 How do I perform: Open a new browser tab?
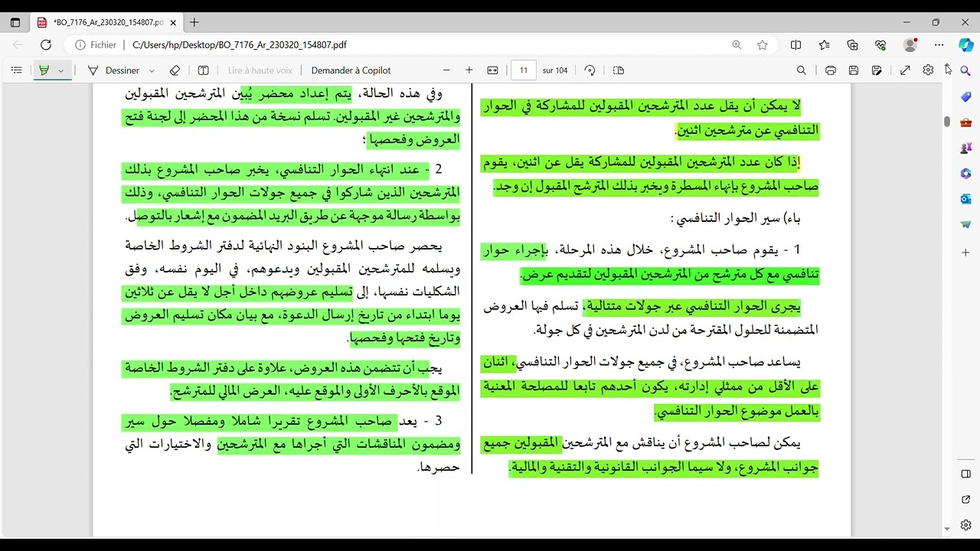click(194, 22)
